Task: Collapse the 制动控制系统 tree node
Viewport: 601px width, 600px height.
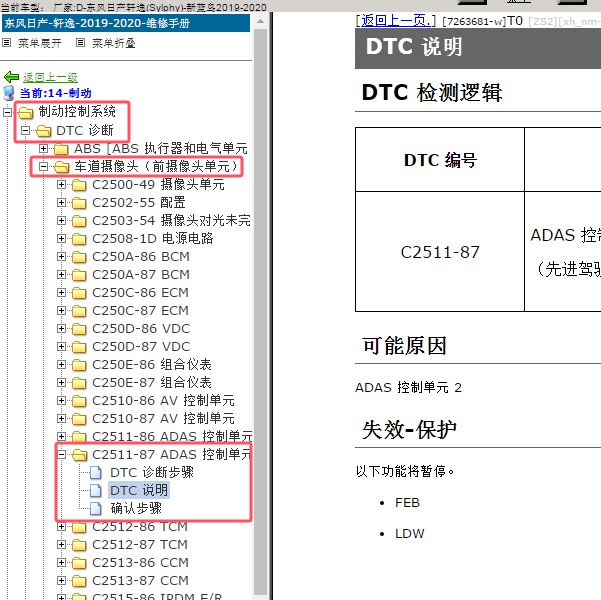Action: click(x=7, y=112)
